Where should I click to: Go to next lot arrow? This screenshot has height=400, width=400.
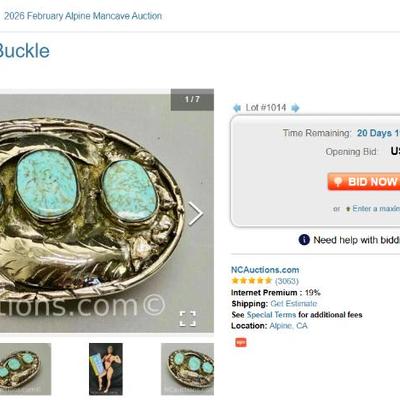coord(295,108)
